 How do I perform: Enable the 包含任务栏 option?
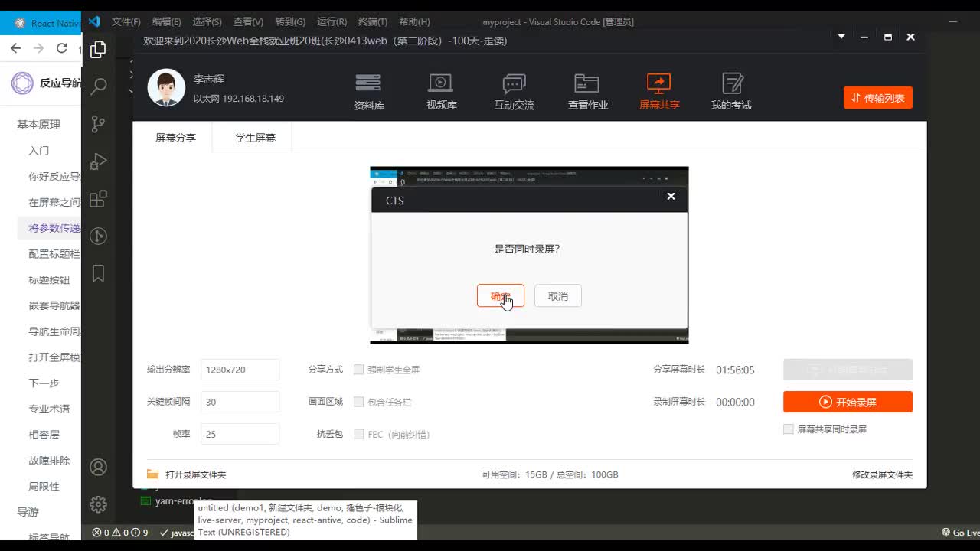[358, 401]
